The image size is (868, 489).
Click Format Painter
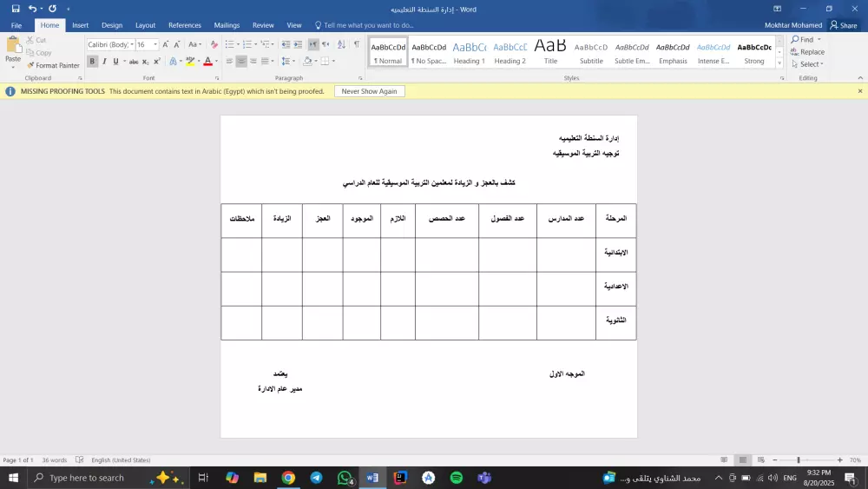tap(53, 65)
